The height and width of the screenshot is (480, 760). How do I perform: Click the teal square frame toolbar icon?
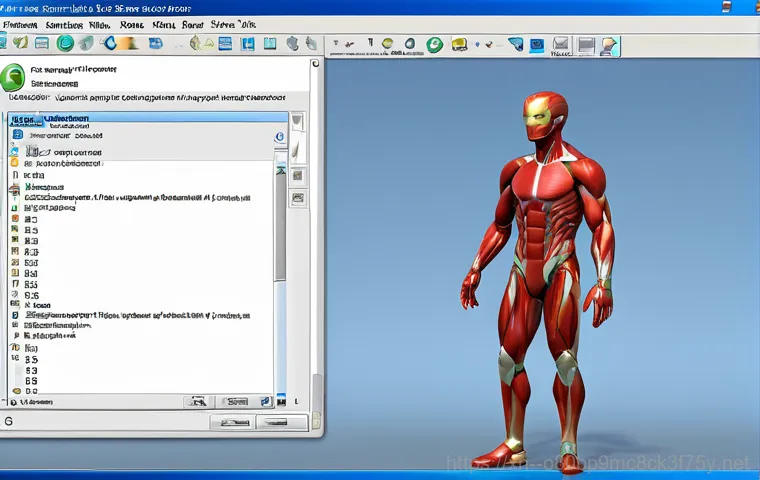click(270, 44)
